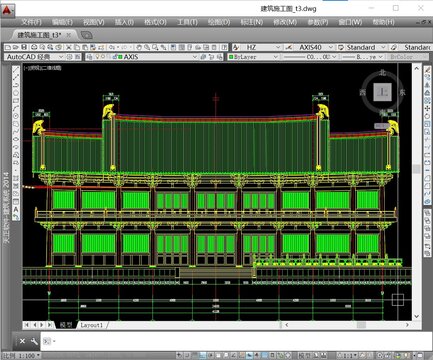Open the ByLayer color control swatch

click(253, 57)
